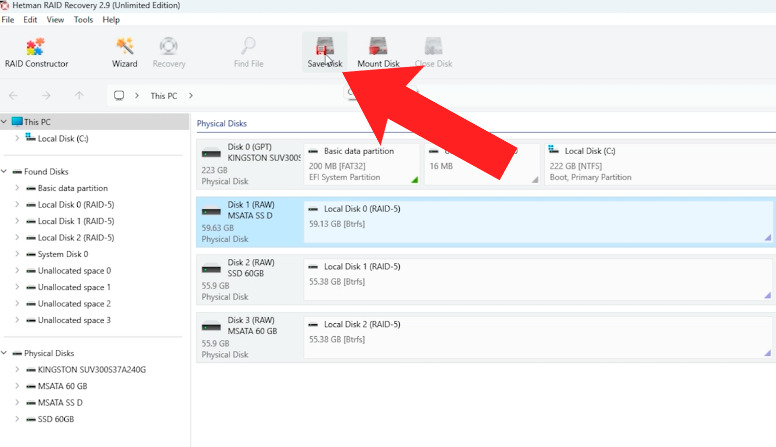Select Basic data partition in tree
This screenshot has height=447, width=776.
point(73,188)
